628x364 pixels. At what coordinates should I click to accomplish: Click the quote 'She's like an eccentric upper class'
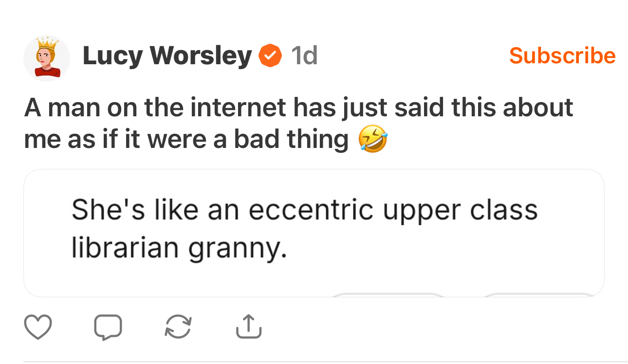point(304,211)
